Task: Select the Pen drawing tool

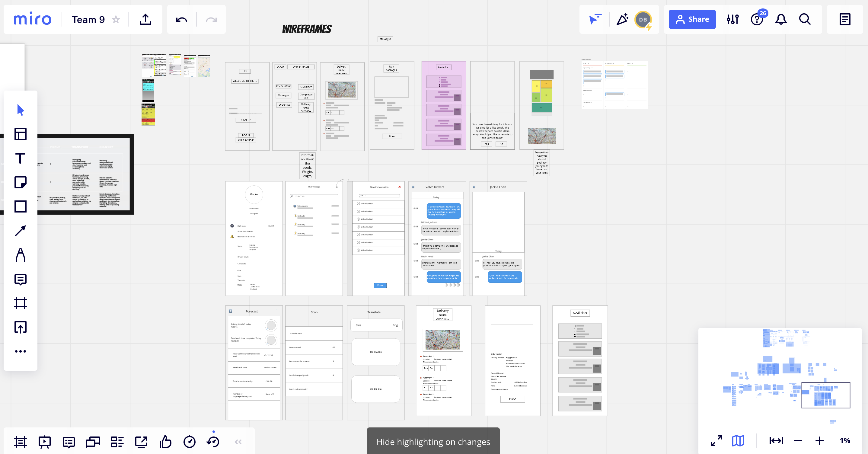Action: [x=21, y=255]
